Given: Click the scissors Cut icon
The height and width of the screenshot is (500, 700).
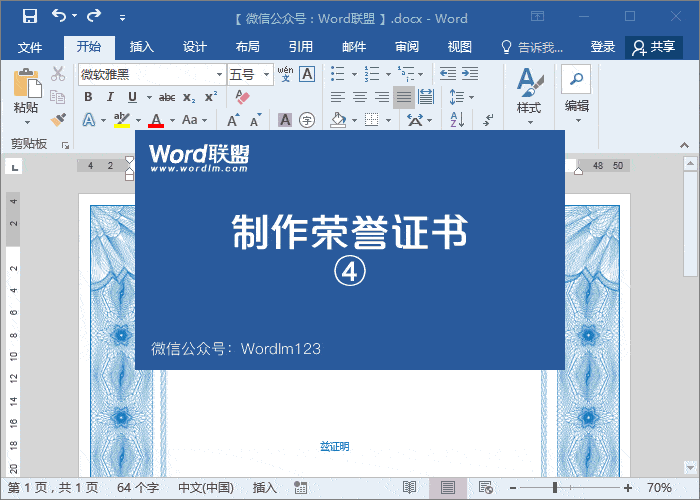Looking at the screenshot, I should pos(58,74).
